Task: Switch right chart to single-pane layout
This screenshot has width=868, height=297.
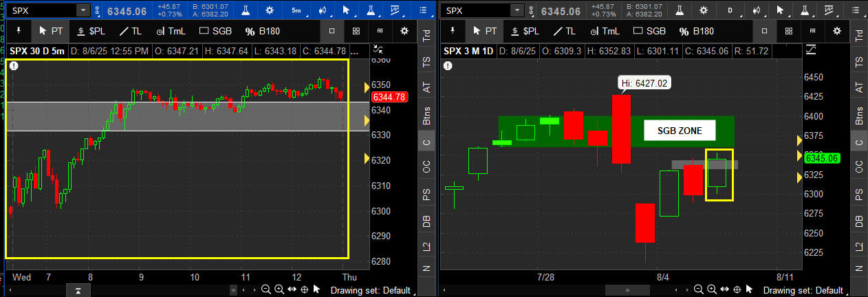Action: click(x=766, y=31)
